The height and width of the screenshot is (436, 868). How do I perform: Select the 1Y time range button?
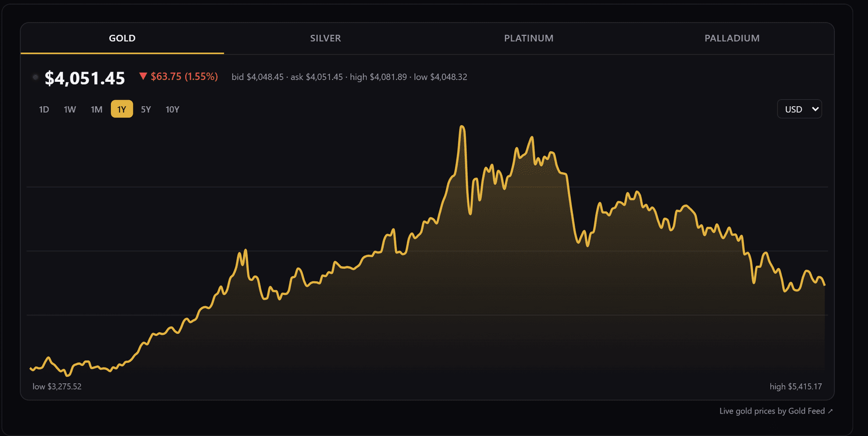pyautogui.click(x=122, y=109)
